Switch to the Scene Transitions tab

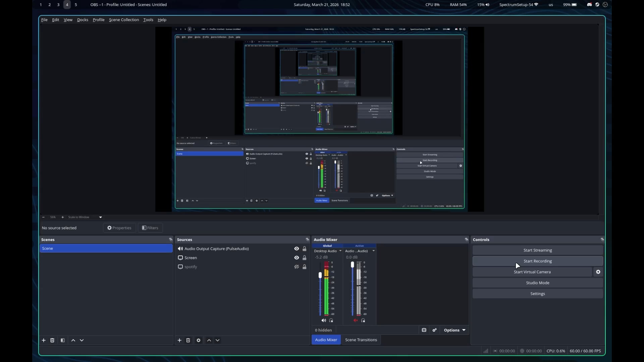[361, 340]
